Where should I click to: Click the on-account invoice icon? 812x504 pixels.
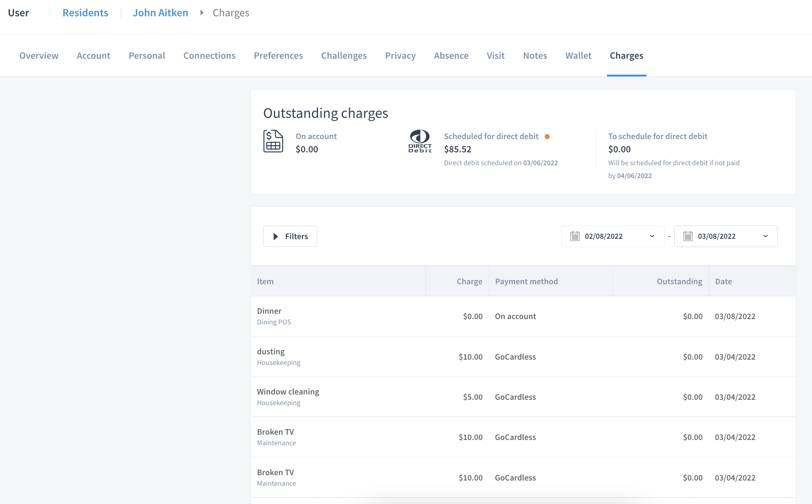[273, 141]
